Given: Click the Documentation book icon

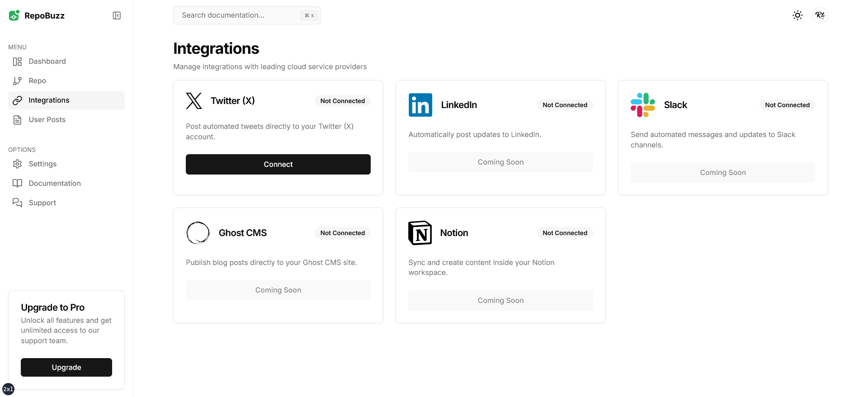Looking at the screenshot, I should [x=17, y=184].
